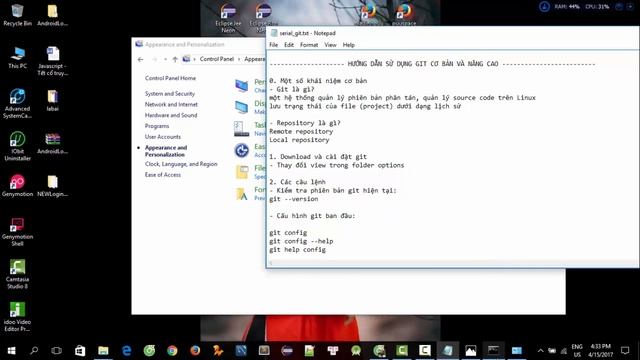640x360 pixels.
Task: Click the Fonts icon in Control Panel
Action: click(242, 193)
